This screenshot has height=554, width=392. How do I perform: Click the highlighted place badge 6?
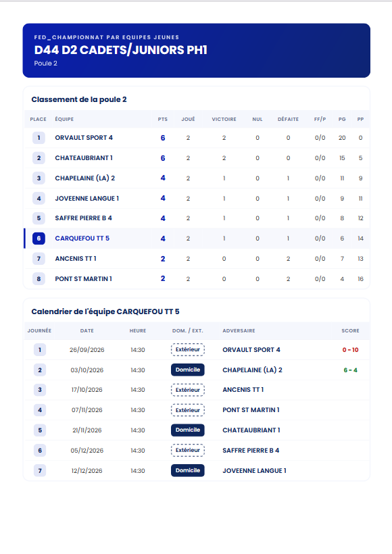[39, 238]
